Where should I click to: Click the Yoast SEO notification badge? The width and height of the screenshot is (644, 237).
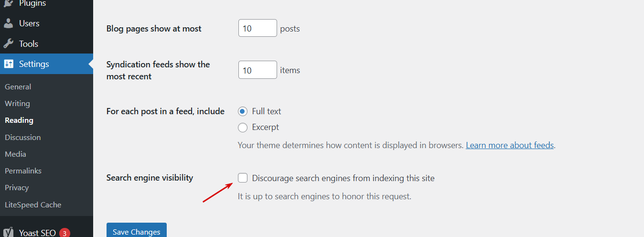pos(64,233)
